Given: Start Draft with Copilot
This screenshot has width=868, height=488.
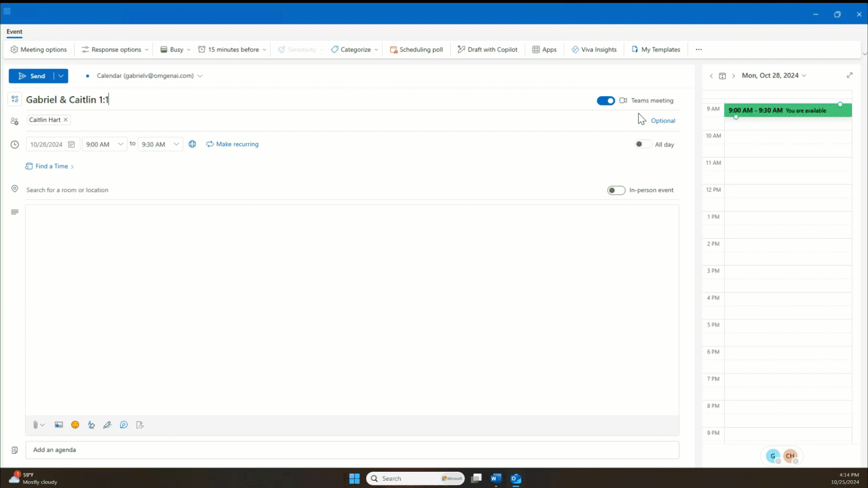Looking at the screenshot, I should (x=487, y=49).
